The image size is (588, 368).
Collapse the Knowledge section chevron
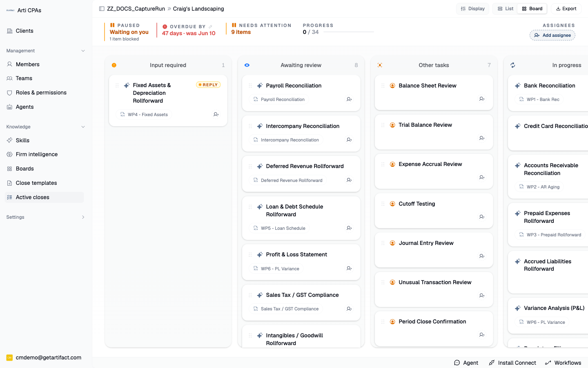(x=83, y=127)
